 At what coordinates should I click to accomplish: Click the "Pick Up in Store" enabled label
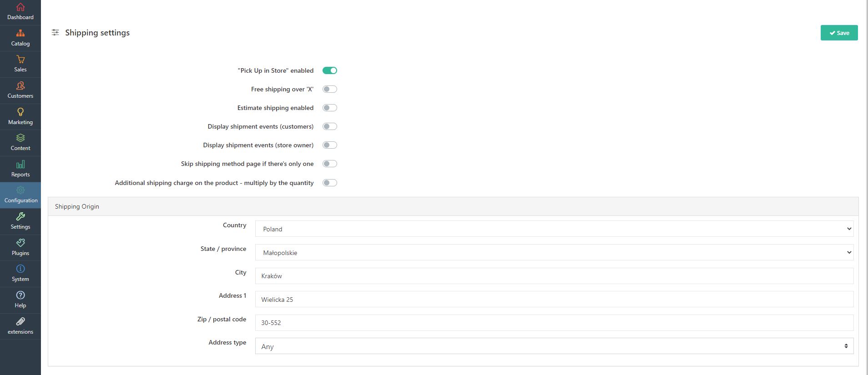point(276,70)
